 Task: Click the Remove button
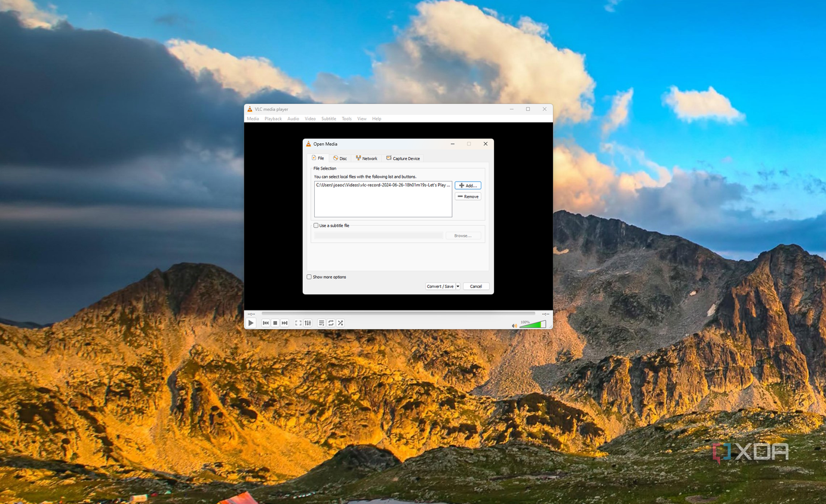click(468, 196)
